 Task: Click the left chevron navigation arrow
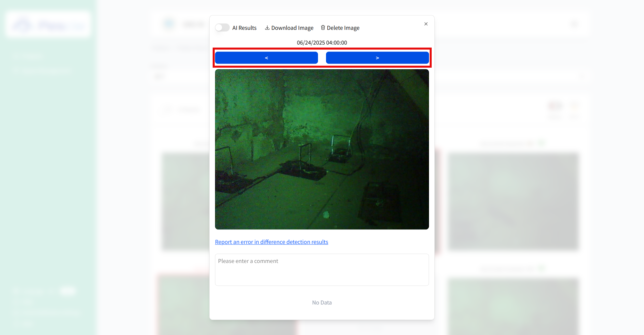(x=266, y=57)
